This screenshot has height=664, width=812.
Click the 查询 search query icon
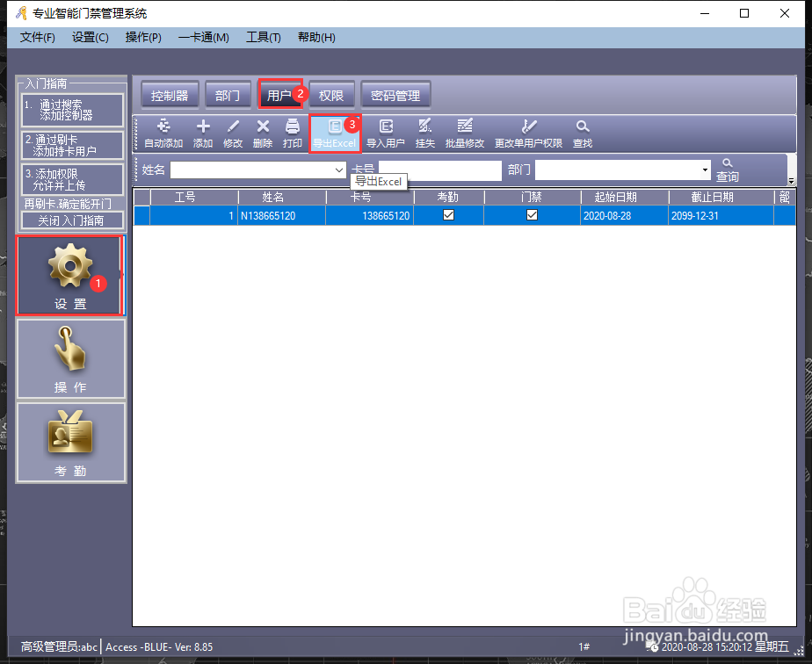pos(728,170)
